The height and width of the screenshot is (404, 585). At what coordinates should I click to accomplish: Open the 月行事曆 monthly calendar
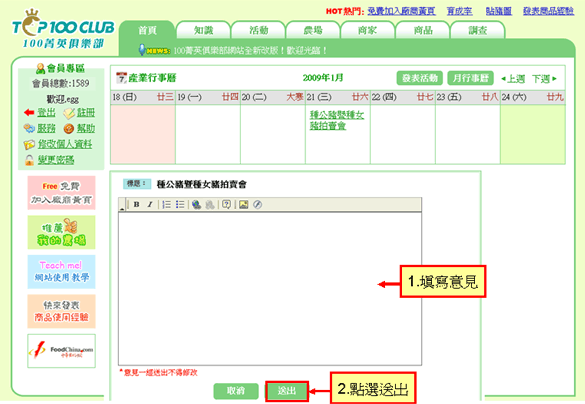pyautogui.click(x=470, y=78)
